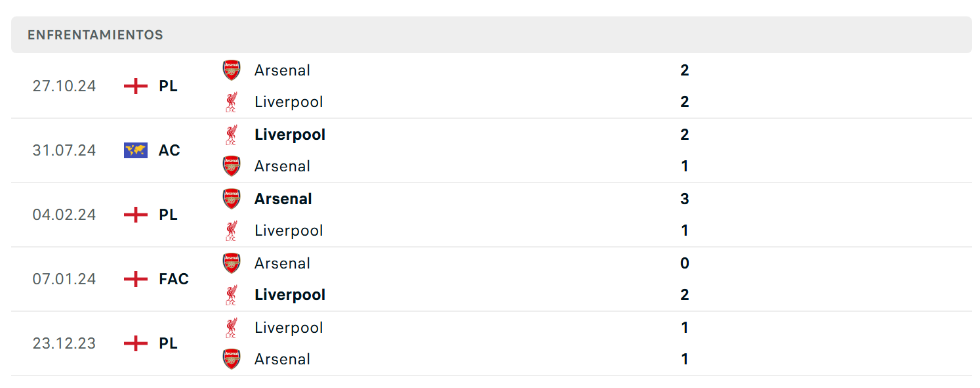Click the Arsenal crest in the 04.02.24 match

[x=232, y=199]
